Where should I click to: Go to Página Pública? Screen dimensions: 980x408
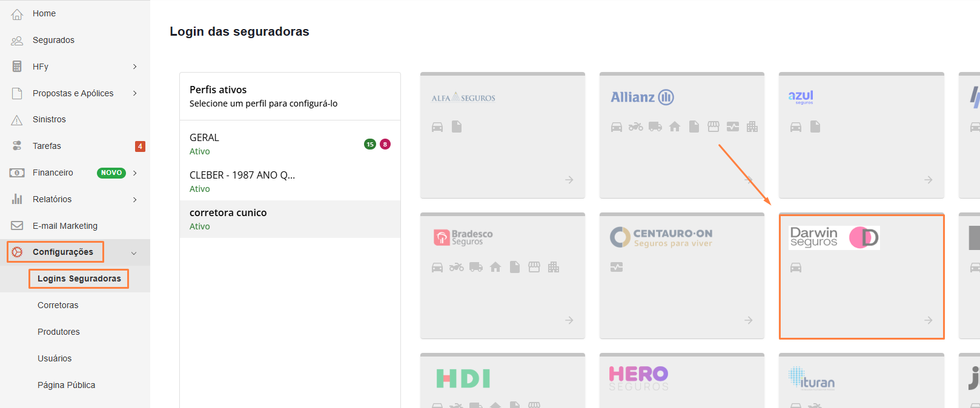pos(66,385)
